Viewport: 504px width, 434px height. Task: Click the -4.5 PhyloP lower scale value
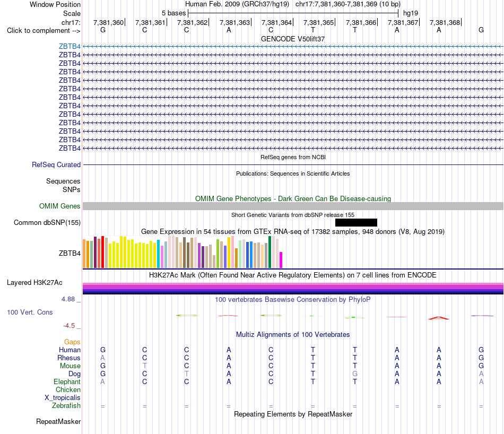tap(69, 326)
